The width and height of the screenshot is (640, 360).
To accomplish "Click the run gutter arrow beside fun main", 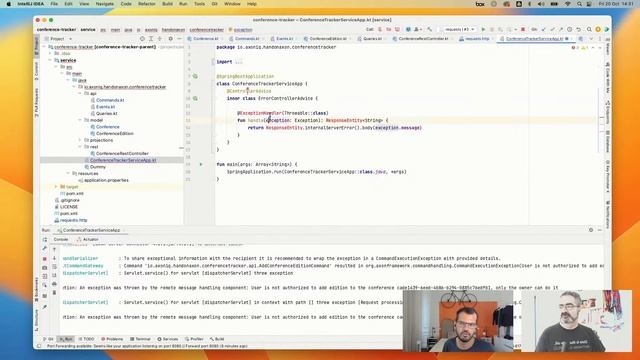I will [x=200, y=164].
